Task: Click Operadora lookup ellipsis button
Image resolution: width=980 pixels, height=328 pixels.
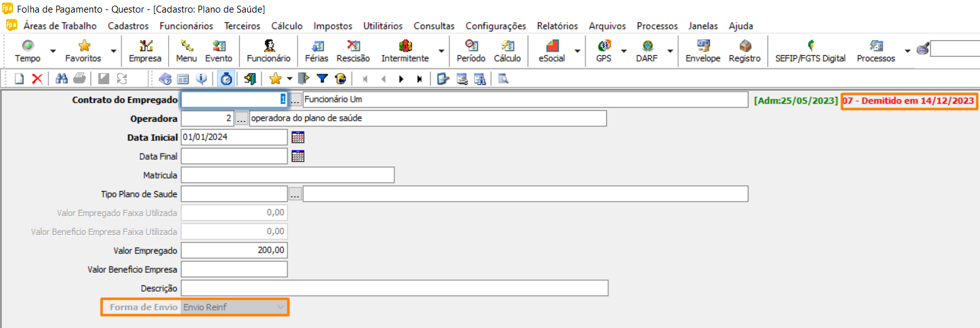Action: point(242,118)
